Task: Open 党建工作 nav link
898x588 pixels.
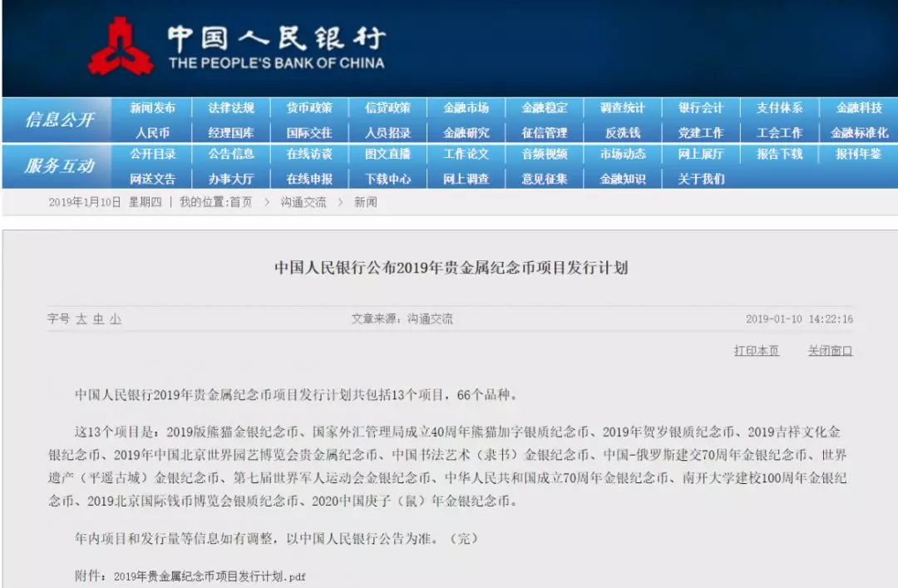Action: tap(701, 133)
